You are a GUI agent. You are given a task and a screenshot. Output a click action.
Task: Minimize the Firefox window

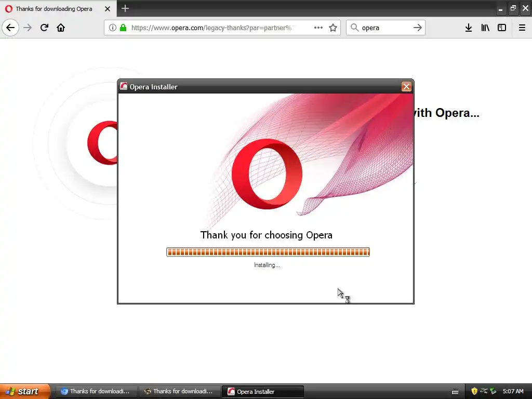point(500,9)
